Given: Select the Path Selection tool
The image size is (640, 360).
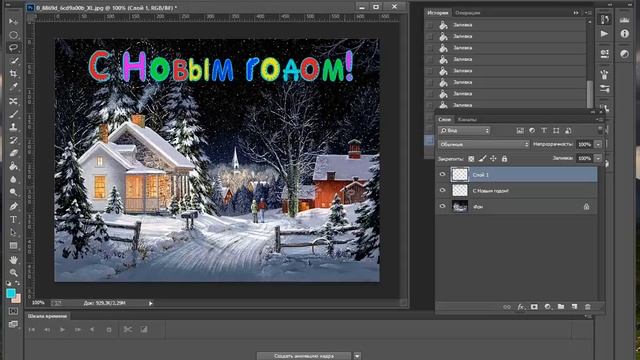Looking at the screenshot, I should tap(13, 233).
